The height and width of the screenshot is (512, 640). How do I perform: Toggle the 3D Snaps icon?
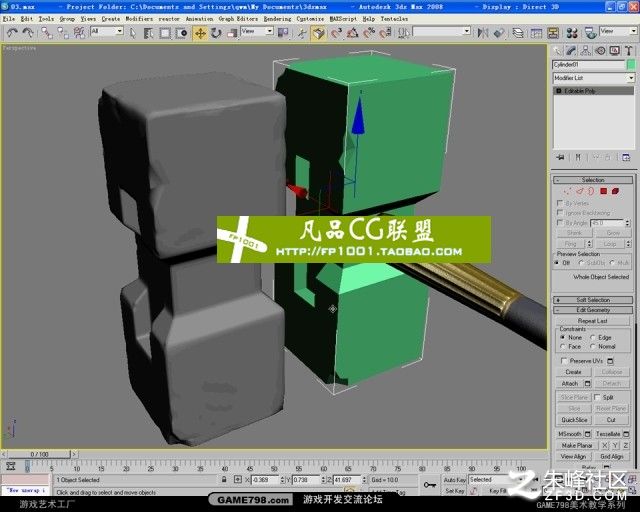coord(336,33)
